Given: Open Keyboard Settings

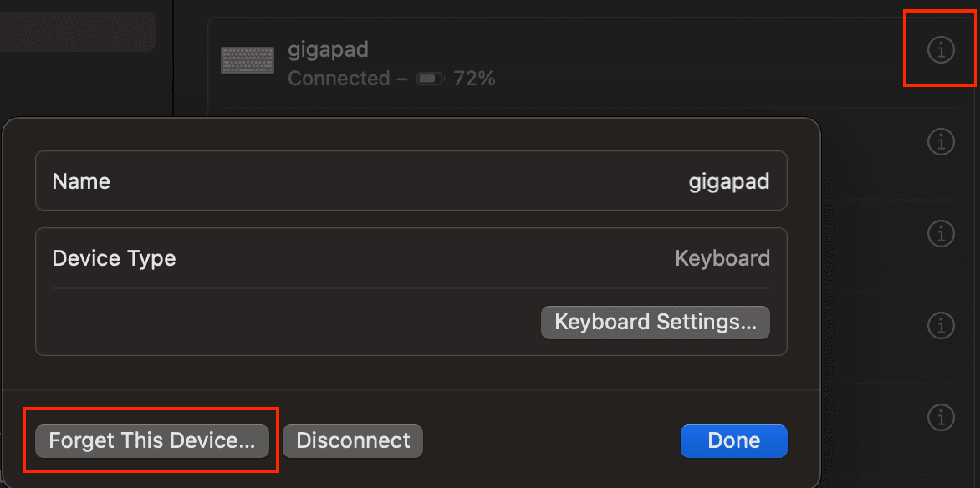Looking at the screenshot, I should click(655, 322).
